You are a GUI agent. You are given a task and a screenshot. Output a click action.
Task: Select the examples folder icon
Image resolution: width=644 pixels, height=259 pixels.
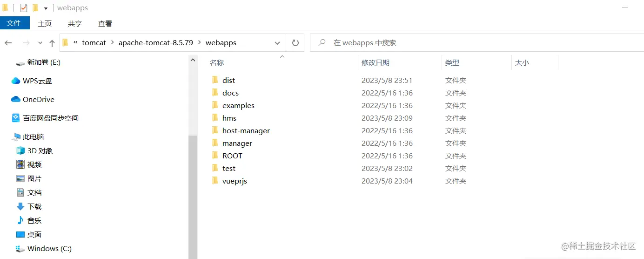click(x=215, y=105)
